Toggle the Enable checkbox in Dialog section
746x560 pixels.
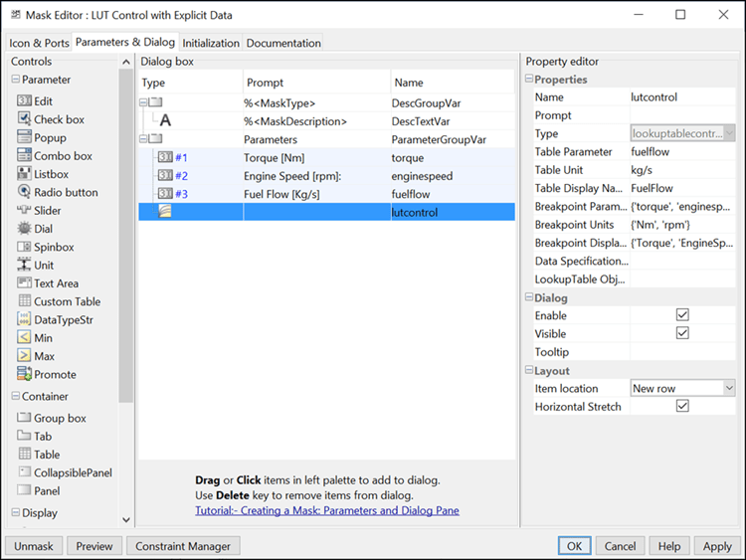tap(681, 315)
